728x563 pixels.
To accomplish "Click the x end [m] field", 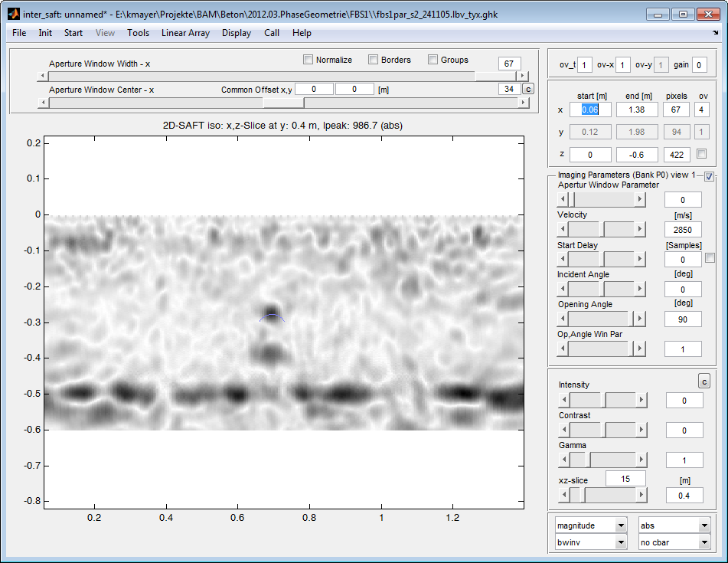I will (x=637, y=110).
